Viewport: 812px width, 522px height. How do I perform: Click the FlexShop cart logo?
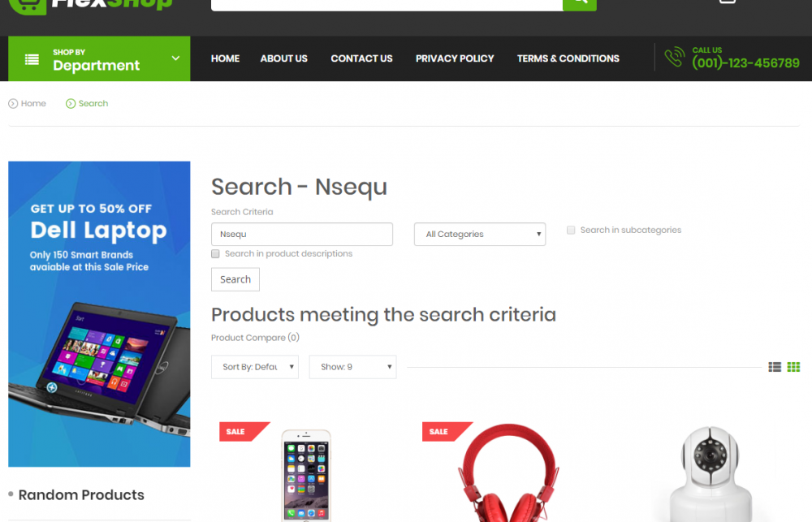coord(28,6)
